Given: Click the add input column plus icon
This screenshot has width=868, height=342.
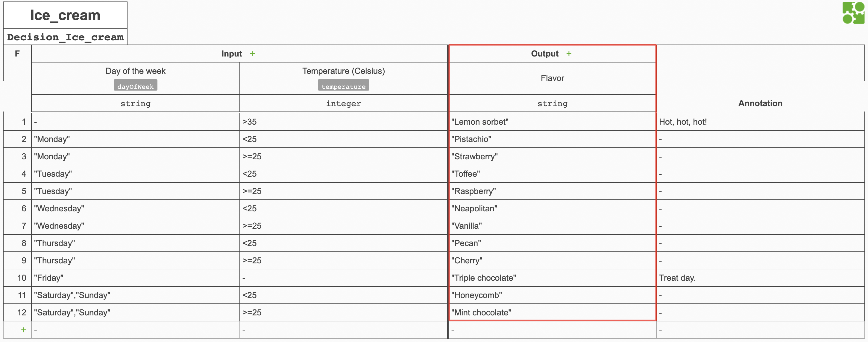Looking at the screenshot, I should pyautogui.click(x=252, y=53).
